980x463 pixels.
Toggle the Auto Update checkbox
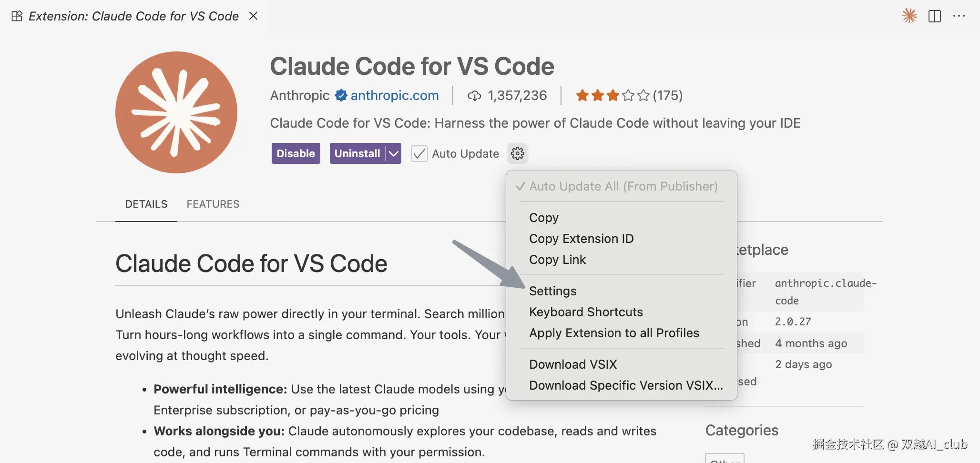click(x=419, y=153)
